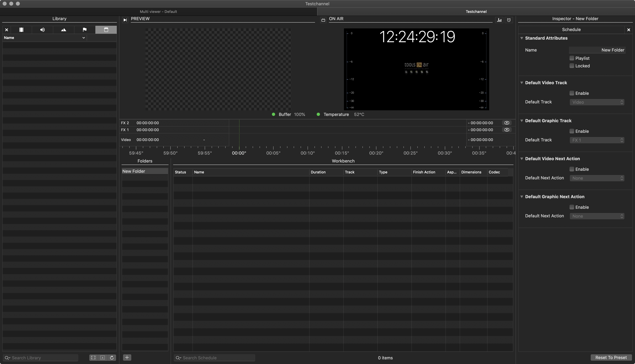Open the FX 1 default track dropdown

coord(597,140)
